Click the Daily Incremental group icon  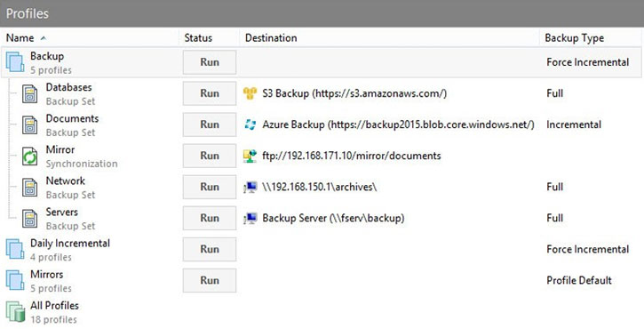coord(15,249)
